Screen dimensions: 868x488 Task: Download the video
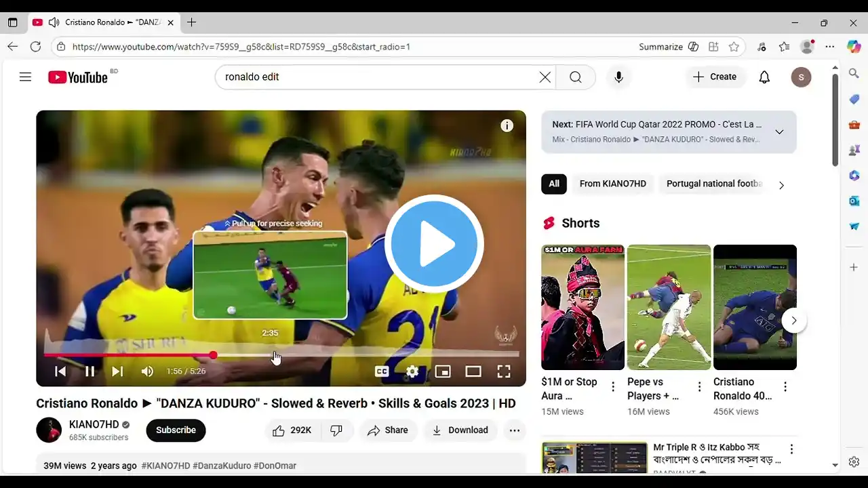pyautogui.click(x=460, y=430)
